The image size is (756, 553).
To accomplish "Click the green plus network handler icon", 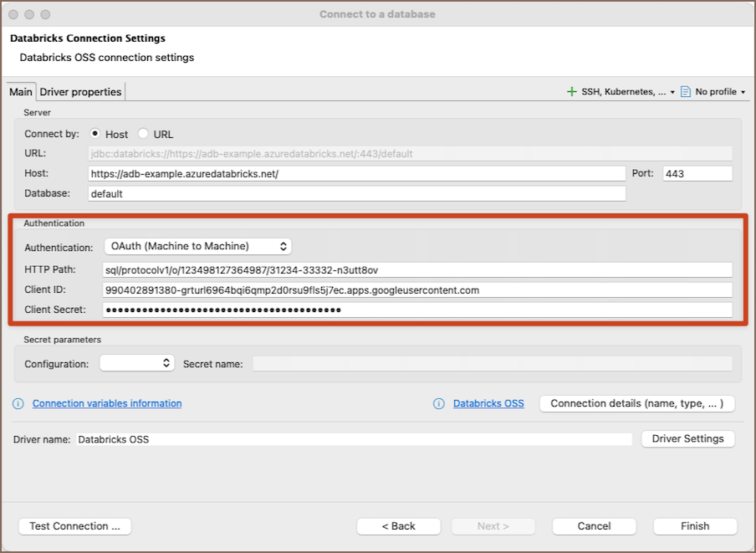I will coord(572,92).
